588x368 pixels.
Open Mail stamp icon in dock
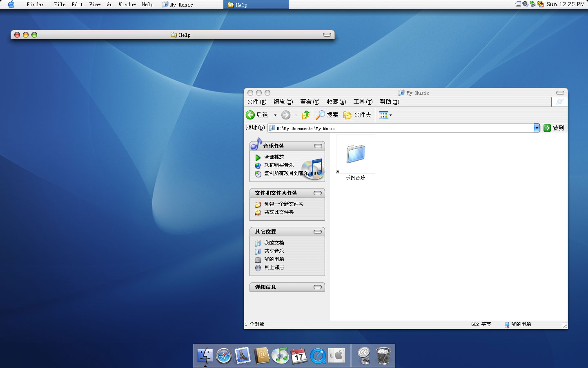pos(243,355)
